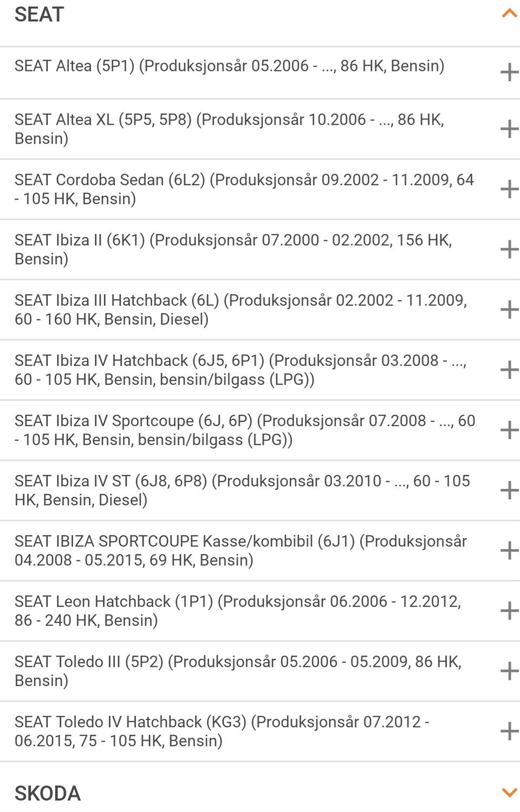Select the SKODA header title

pos(48,794)
